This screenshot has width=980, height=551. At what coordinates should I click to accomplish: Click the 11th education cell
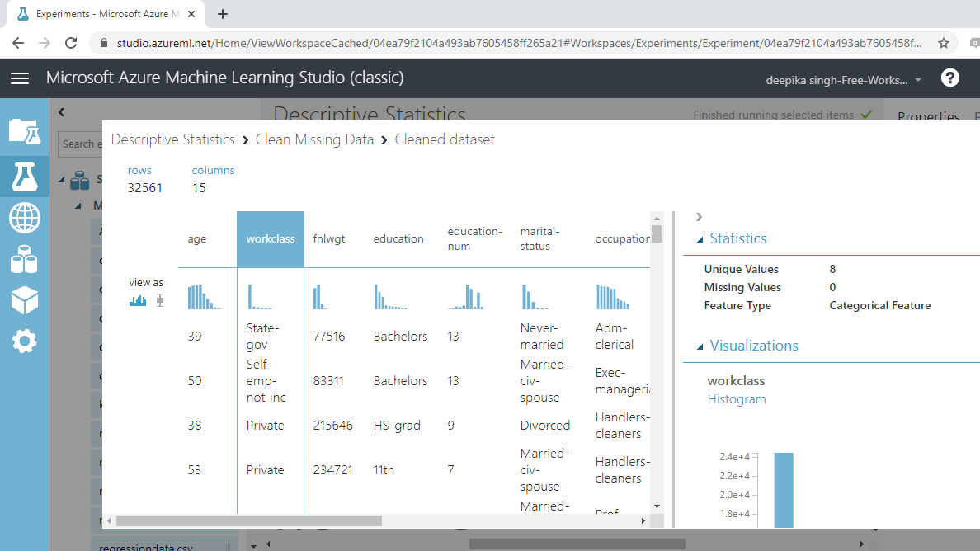[384, 470]
